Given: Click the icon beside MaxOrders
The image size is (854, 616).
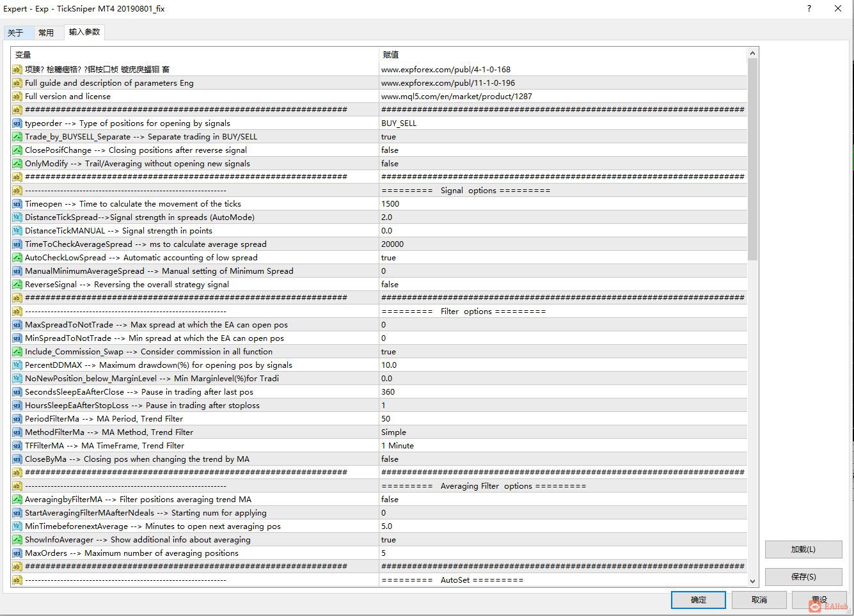Looking at the screenshot, I should [17, 553].
